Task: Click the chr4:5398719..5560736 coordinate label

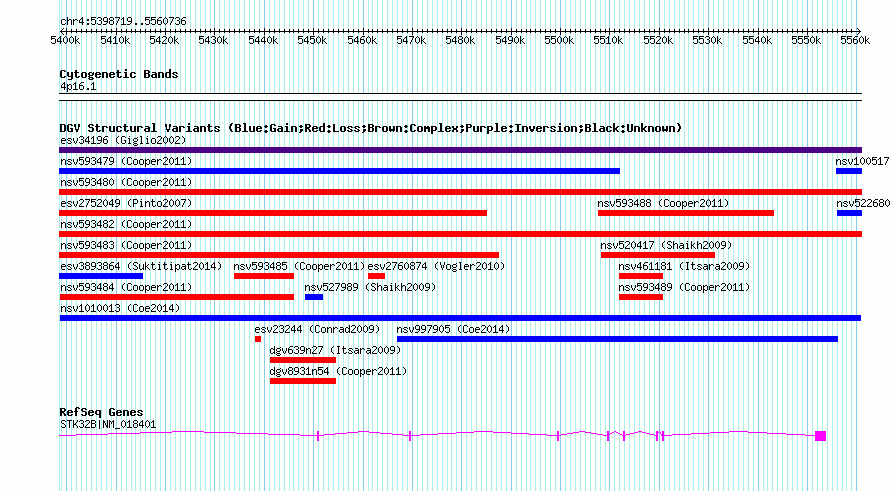Action: 123,21
